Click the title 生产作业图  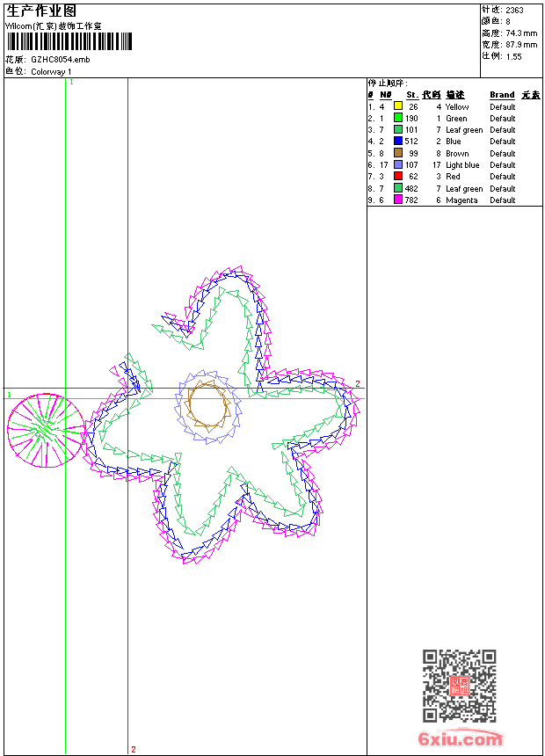(x=41, y=11)
